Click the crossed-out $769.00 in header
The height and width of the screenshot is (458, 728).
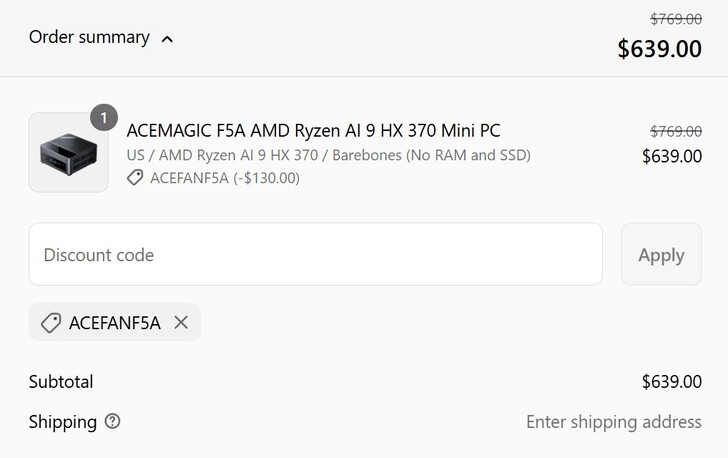(675, 19)
